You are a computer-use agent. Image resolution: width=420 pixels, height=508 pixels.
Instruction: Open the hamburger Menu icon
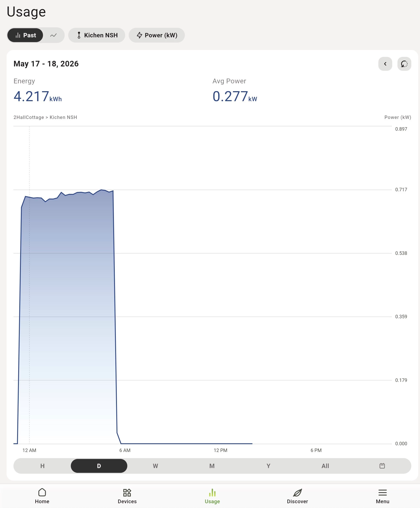coord(382,493)
